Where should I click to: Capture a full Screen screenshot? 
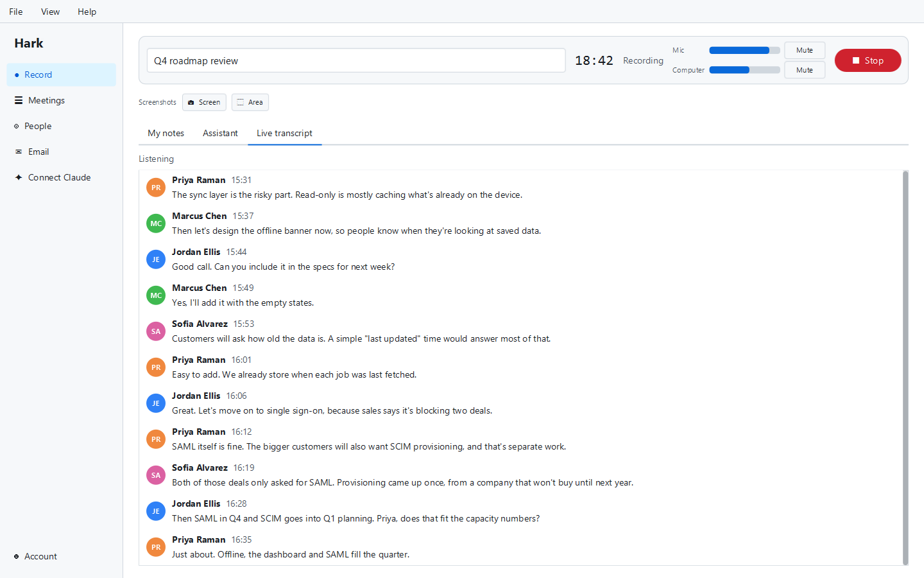[204, 102]
